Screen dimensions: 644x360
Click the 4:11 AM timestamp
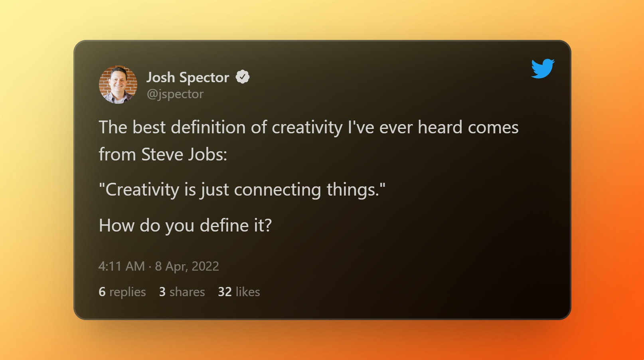coord(121,266)
